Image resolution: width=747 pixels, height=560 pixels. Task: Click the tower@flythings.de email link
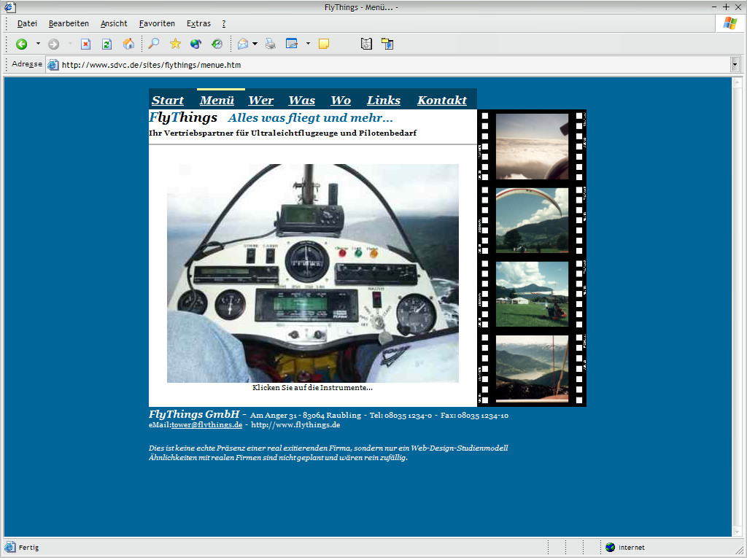pyautogui.click(x=206, y=425)
